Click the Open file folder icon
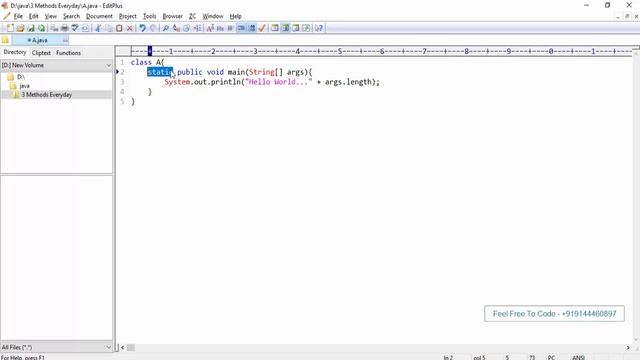The image size is (640, 360). coord(20,28)
